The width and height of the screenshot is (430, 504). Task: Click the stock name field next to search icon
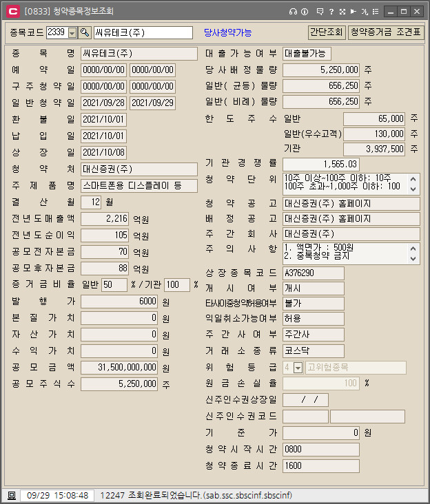click(x=143, y=33)
